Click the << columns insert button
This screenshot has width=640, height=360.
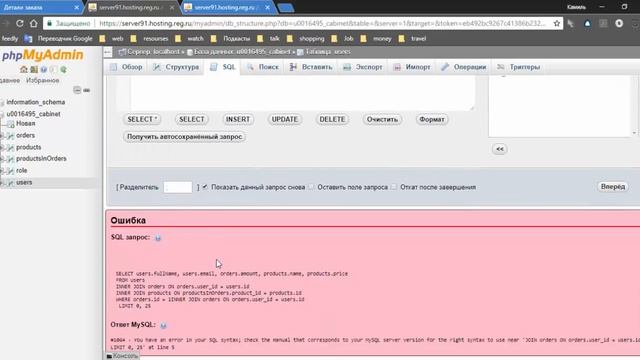pyautogui.click(x=500, y=149)
